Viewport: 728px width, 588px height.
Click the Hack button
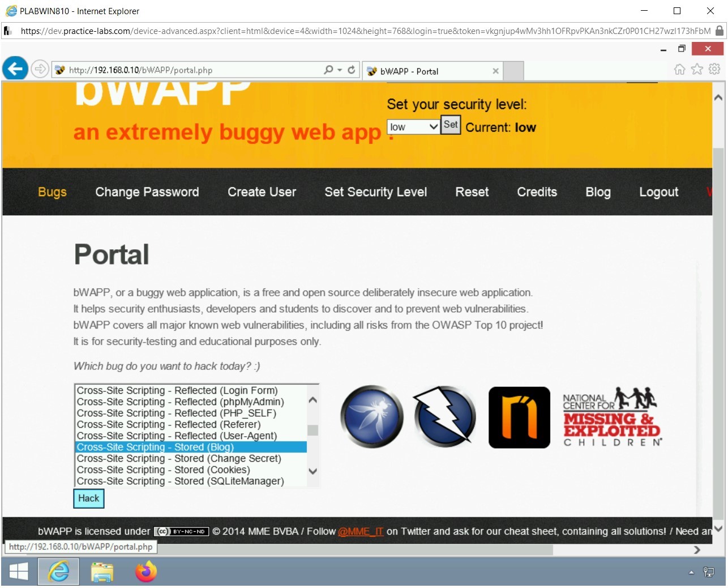(88, 498)
